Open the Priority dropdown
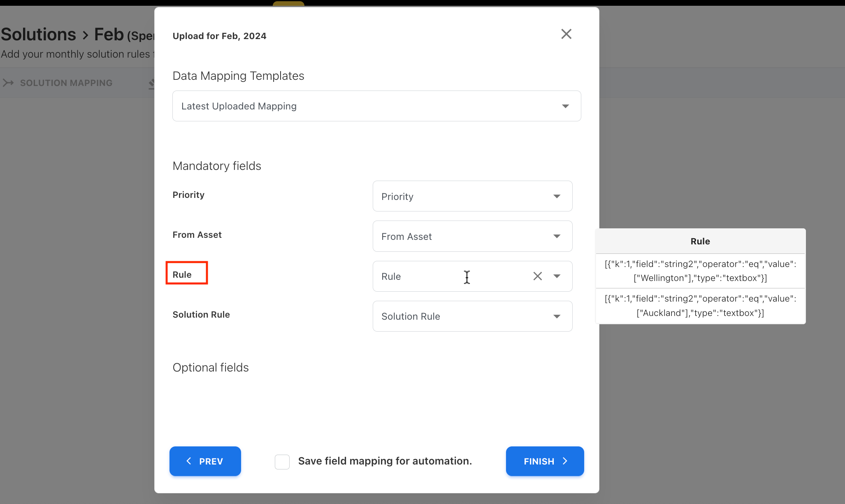This screenshot has height=504, width=845. pos(472,196)
